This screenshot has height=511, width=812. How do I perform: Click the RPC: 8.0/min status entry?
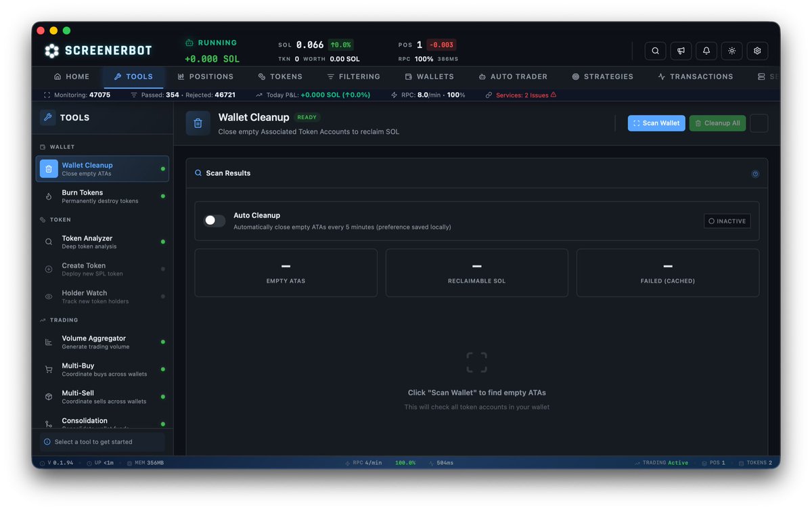click(x=428, y=95)
